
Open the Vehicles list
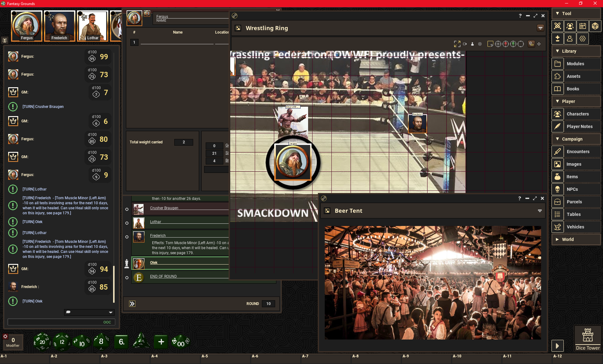576,227
